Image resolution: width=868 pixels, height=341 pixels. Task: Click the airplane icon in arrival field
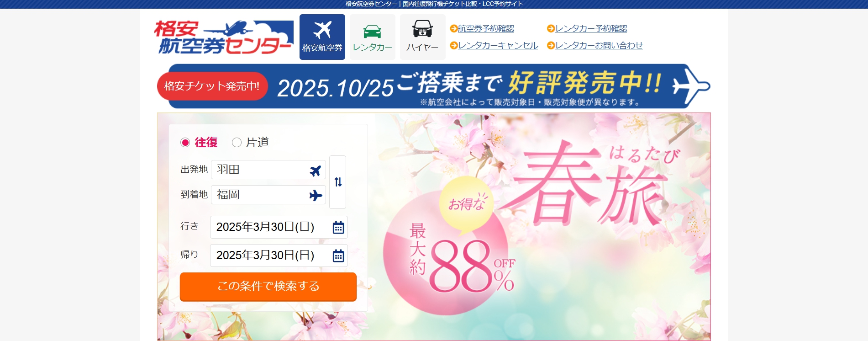click(x=316, y=195)
